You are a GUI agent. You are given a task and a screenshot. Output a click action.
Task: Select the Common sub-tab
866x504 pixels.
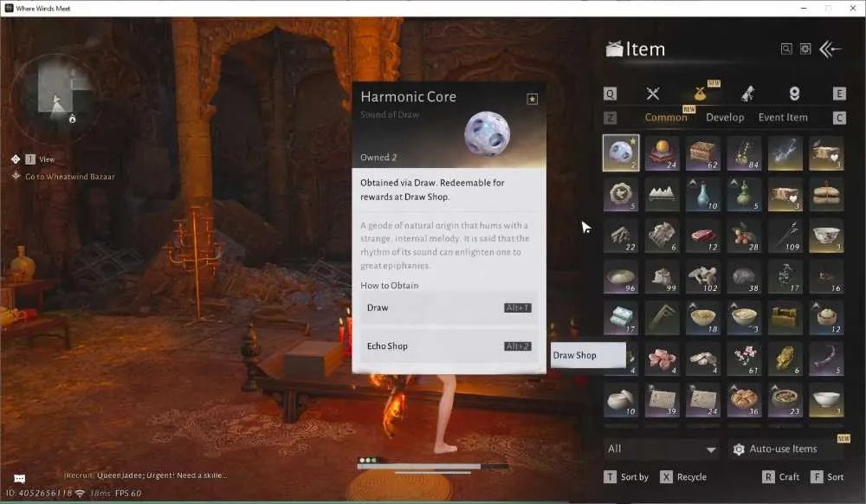pyautogui.click(x=665, y=117)
